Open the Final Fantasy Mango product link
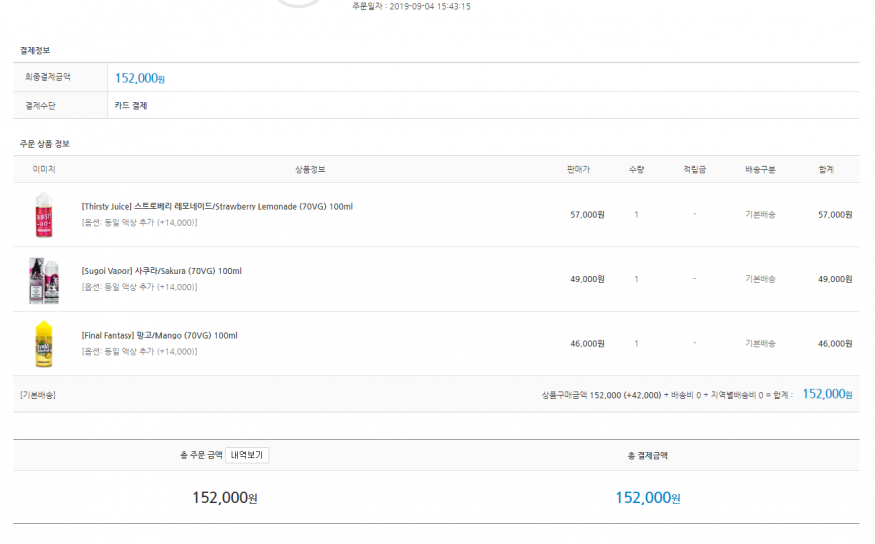 coord(159,335)
